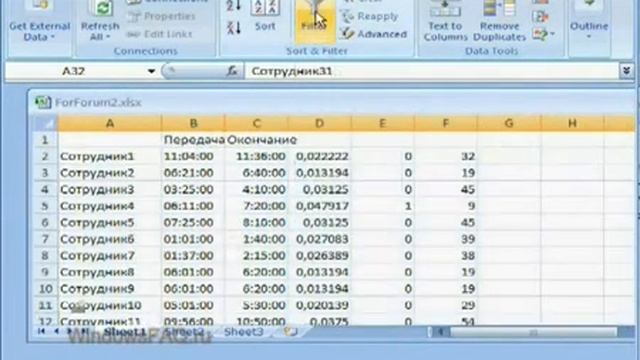Click the Edit Links command
The width and height of the screenshot is (640, 360).
[x=160, y=34]
